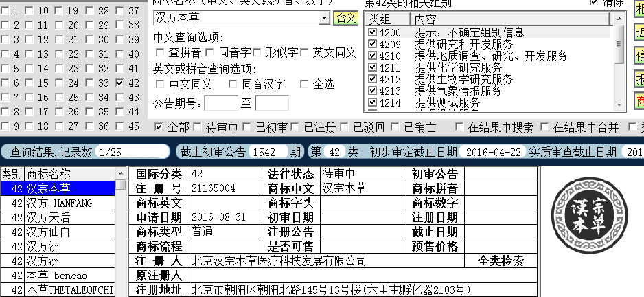Click the 截止初审公告 1542 issue field

pos(268,152)
